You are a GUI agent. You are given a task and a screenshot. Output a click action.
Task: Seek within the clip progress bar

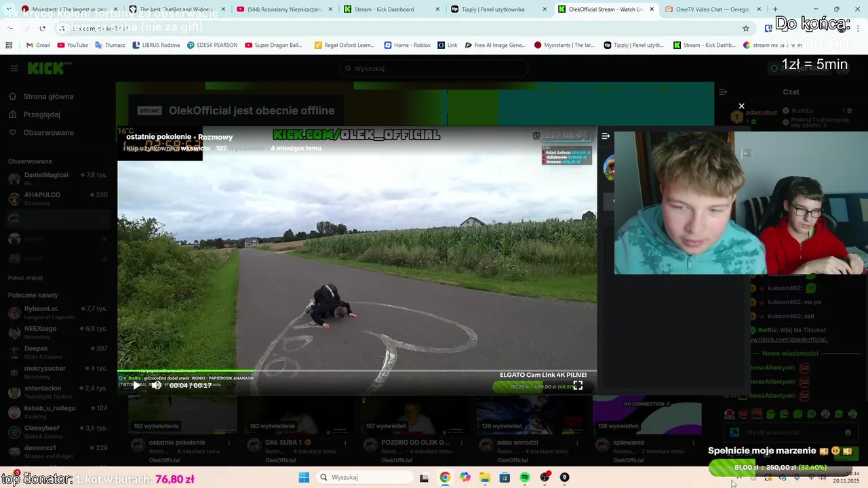coord(357,371)
